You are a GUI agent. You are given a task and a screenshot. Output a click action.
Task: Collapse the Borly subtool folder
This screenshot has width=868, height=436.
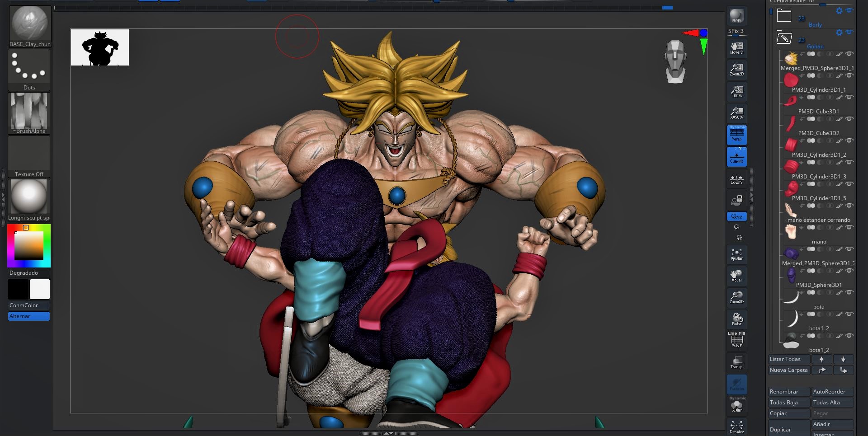pyautogui.click(x=784, y=16)
